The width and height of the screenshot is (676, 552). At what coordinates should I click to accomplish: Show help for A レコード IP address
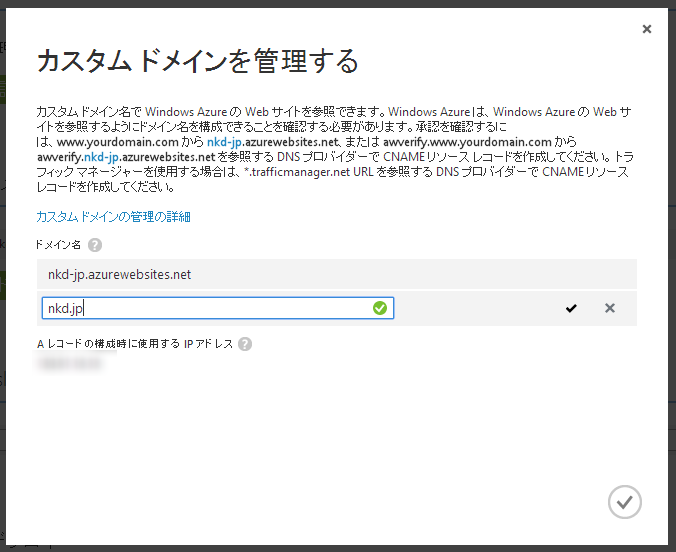(245, 344)
